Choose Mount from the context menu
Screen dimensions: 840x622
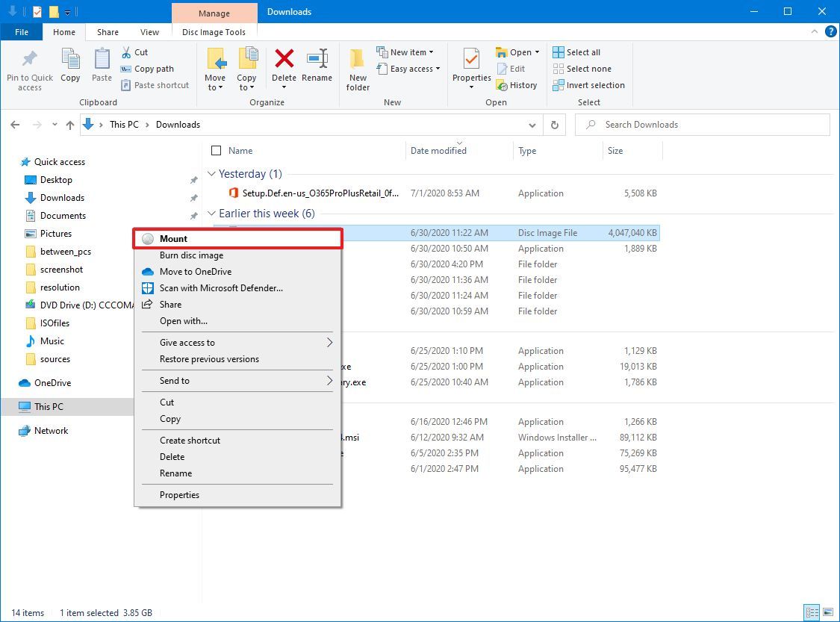pos(173,238)
